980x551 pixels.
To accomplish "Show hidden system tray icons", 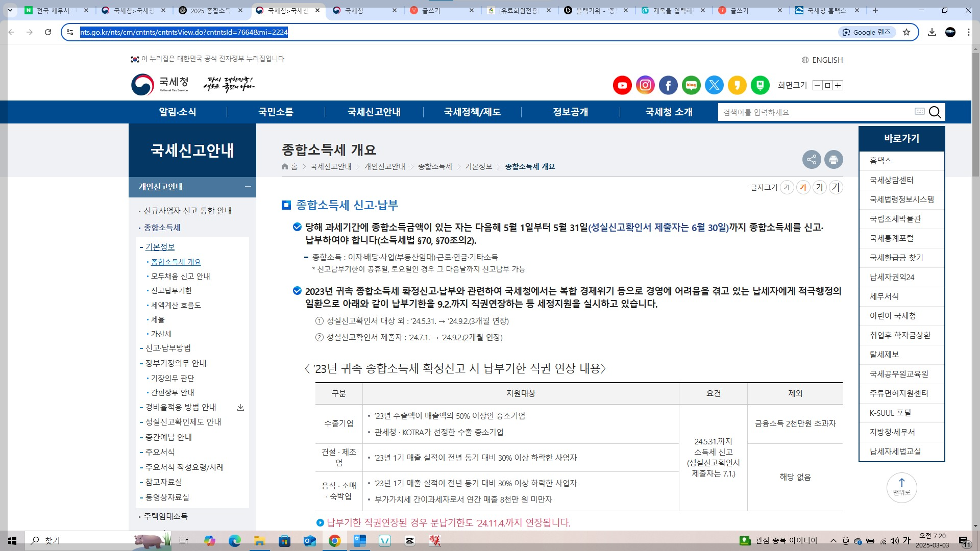I will click(x=834, y=540).
